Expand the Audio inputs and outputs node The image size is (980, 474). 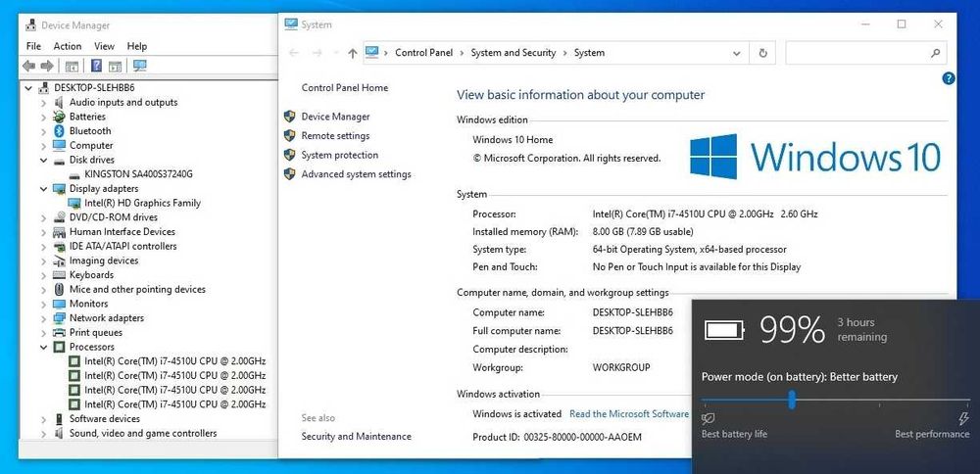click(x=43, y=103)
